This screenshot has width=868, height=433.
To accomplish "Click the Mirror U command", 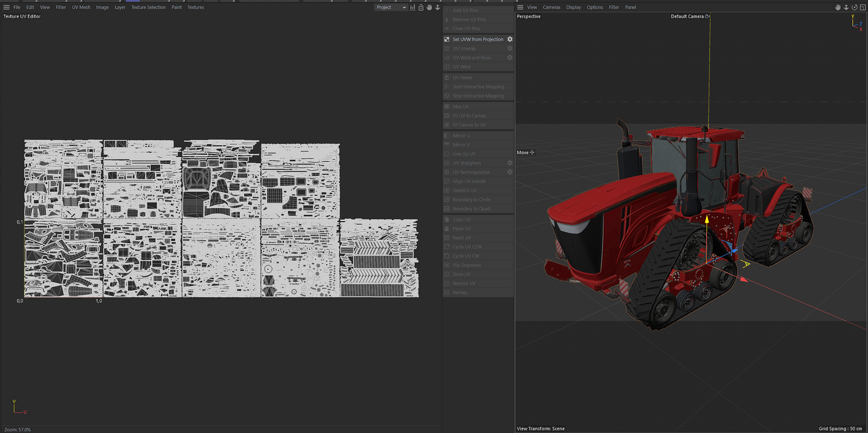I will (478, 136).
